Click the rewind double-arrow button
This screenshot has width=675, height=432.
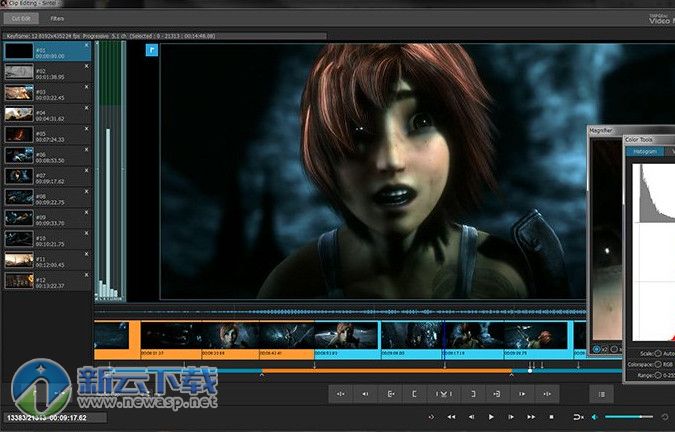pos(451,417)
